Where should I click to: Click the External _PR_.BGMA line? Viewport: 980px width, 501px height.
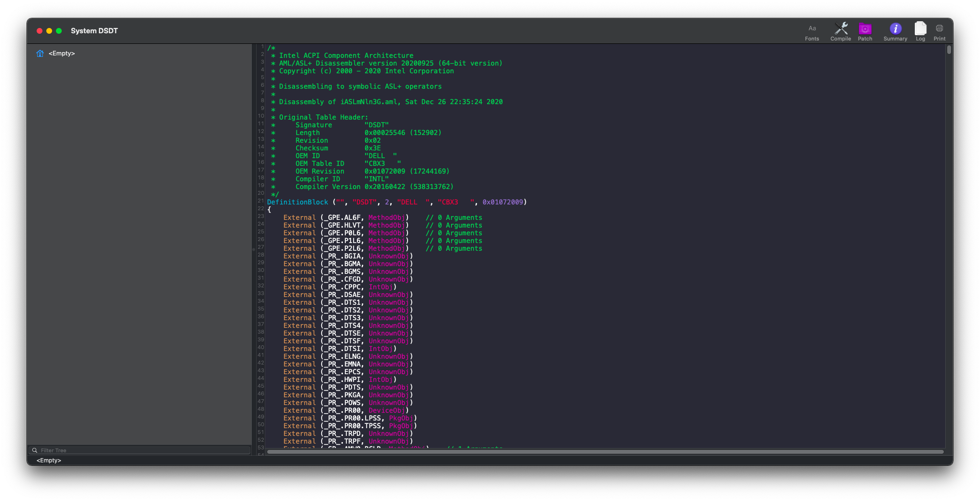pos(348,264)
